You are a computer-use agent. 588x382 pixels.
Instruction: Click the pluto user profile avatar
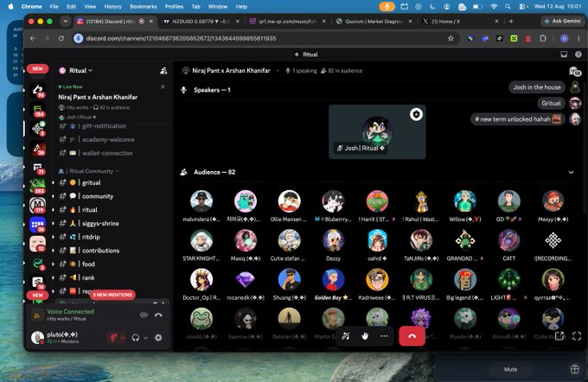pos(37,337)
